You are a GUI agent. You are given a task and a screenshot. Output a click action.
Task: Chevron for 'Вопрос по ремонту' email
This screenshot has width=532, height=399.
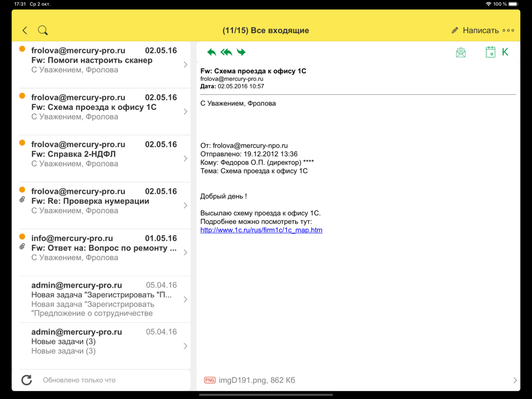tap(185, 252)
